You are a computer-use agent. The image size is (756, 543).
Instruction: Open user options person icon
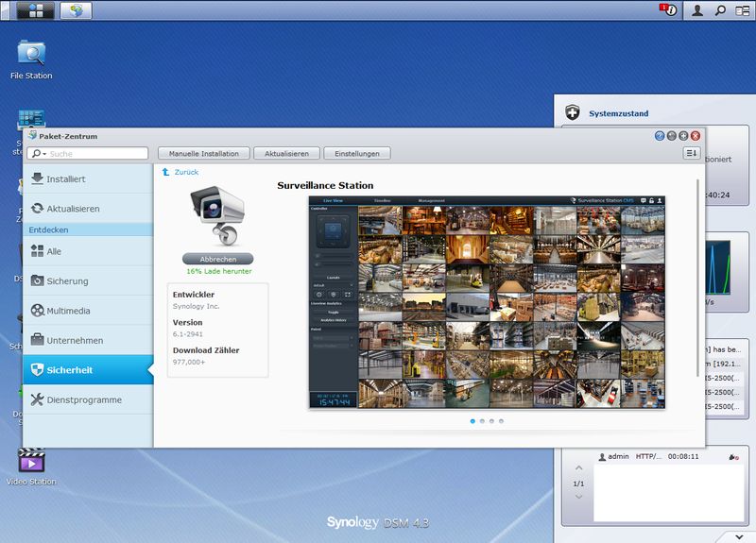click(697, 10)
